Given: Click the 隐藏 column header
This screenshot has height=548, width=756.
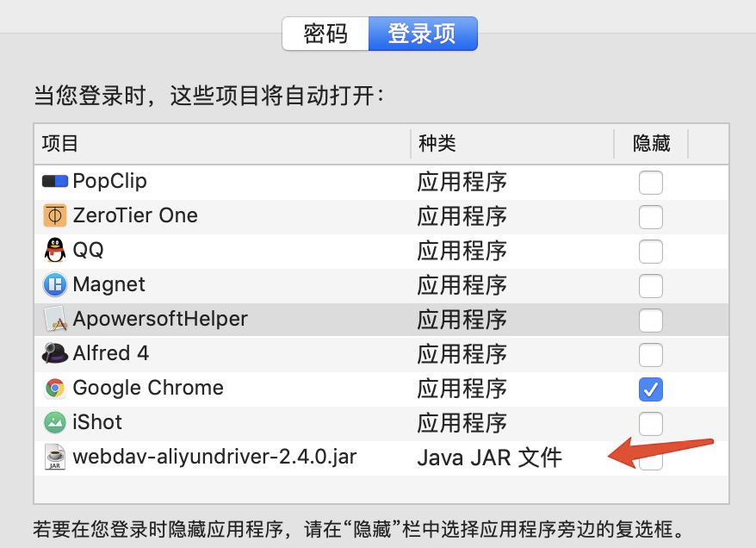Looking at the screenshot, I should [651, 144].
